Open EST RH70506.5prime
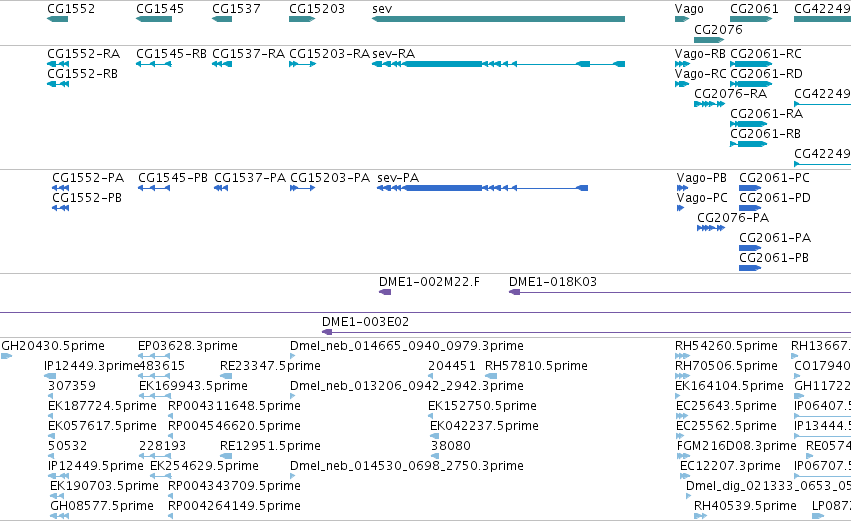This screenshot has height=521, width=851. (x=726, y=366)
